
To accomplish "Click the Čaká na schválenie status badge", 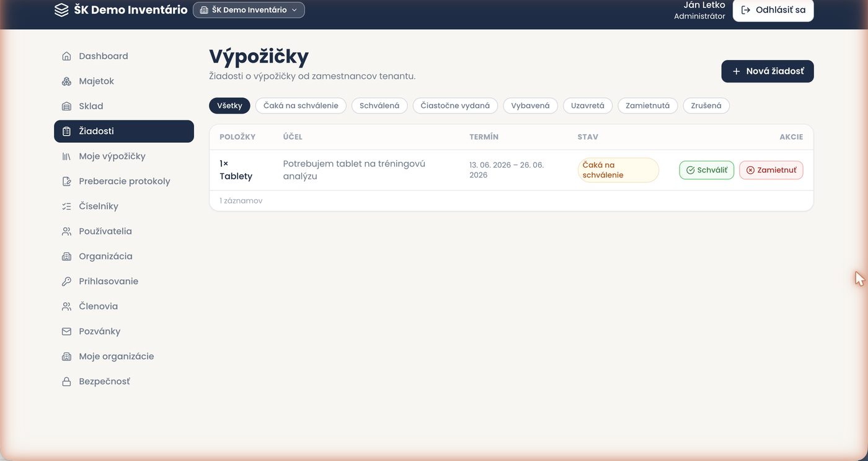I will [x=618, y=170].
